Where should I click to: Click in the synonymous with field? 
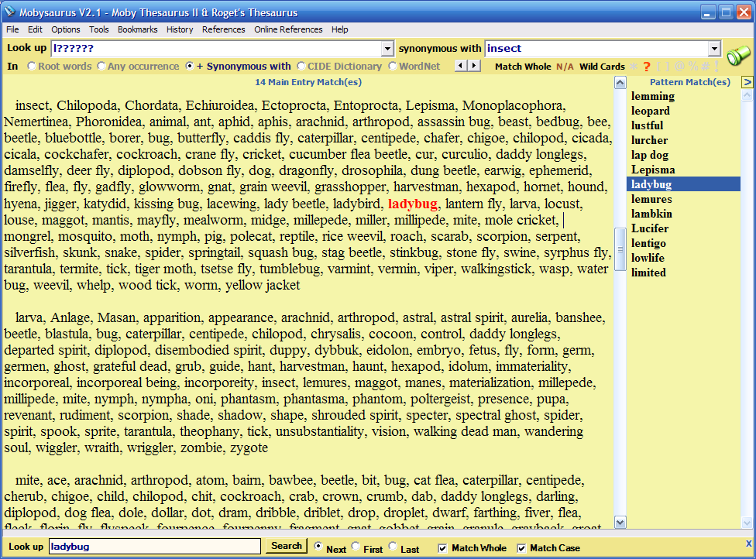[x=597, y=48]
